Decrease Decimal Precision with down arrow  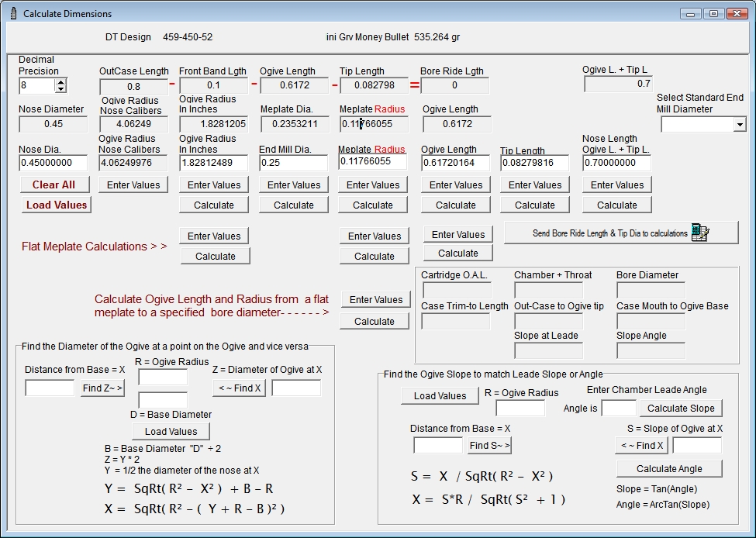61,89
